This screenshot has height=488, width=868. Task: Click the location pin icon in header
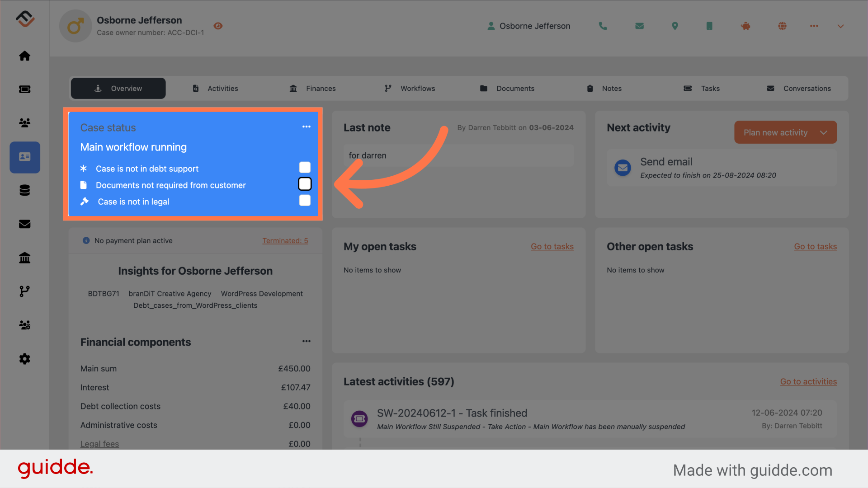(675, 26)
